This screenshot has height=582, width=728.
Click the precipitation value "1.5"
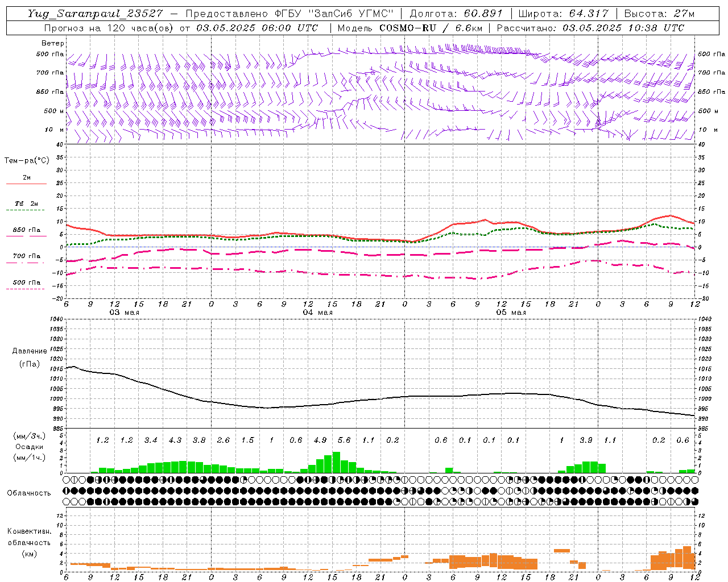coord(247,440)
